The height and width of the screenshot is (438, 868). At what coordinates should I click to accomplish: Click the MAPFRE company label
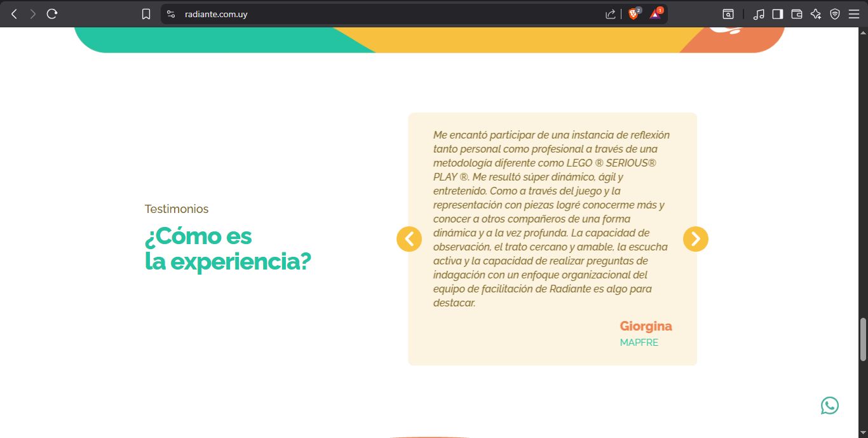pos(639,343)
